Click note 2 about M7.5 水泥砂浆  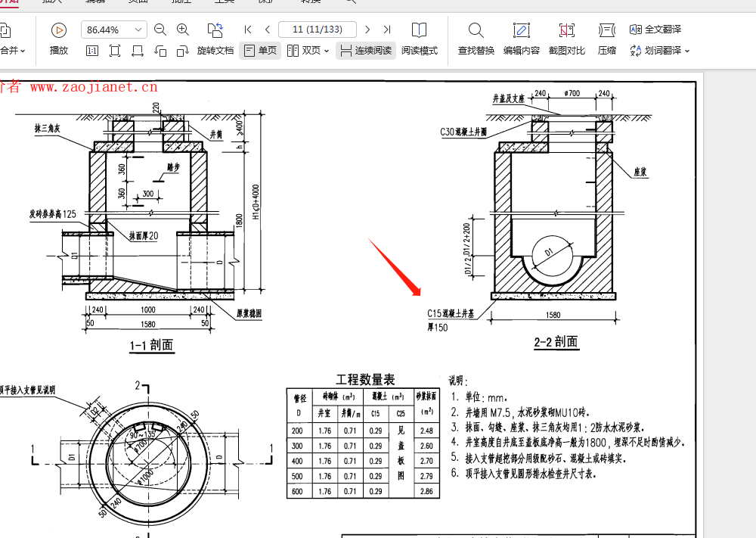(520, 412)
